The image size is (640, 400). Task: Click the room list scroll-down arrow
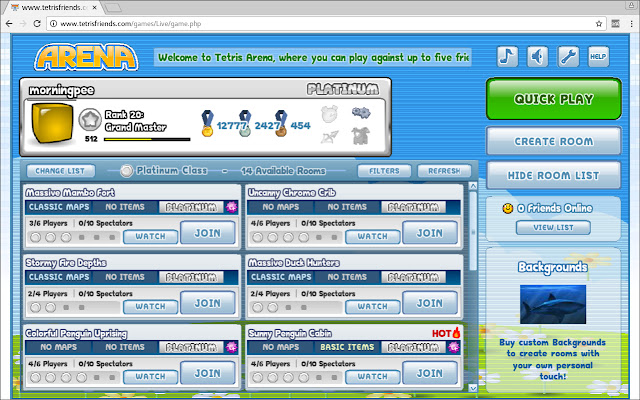coord(473,388)
